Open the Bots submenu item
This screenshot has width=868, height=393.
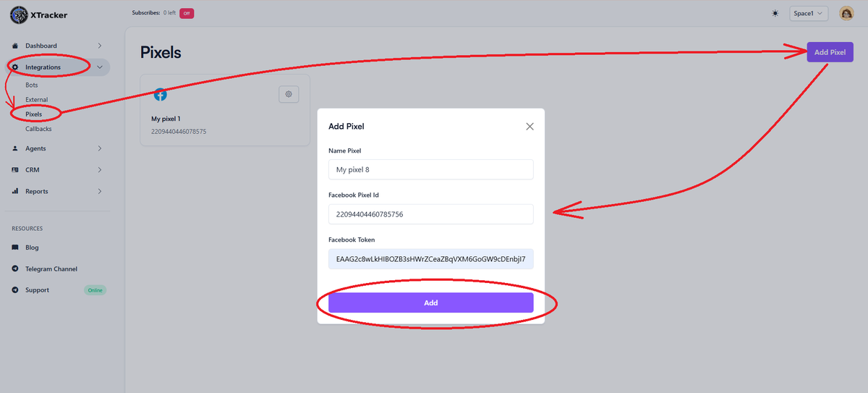point(32,85)
